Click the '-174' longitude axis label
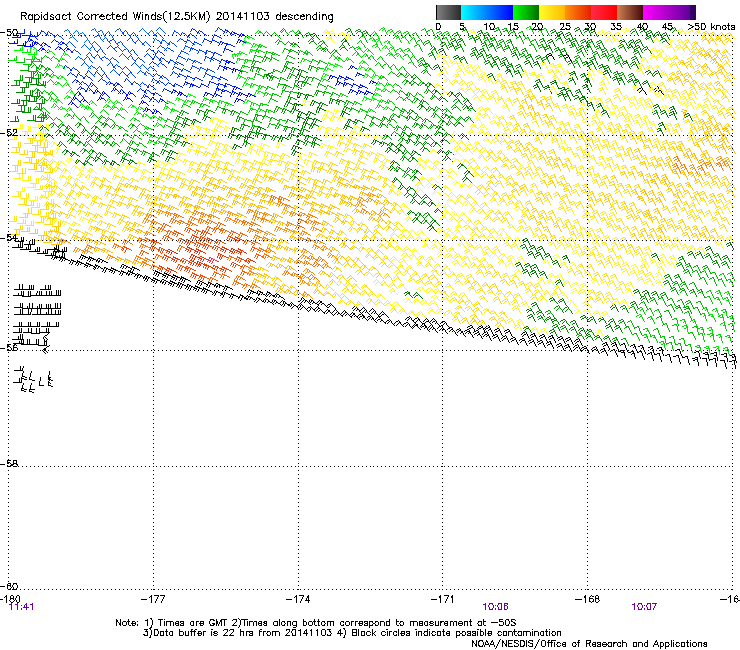The height and width of the screenshot is (650, 740). coord(298,599)
